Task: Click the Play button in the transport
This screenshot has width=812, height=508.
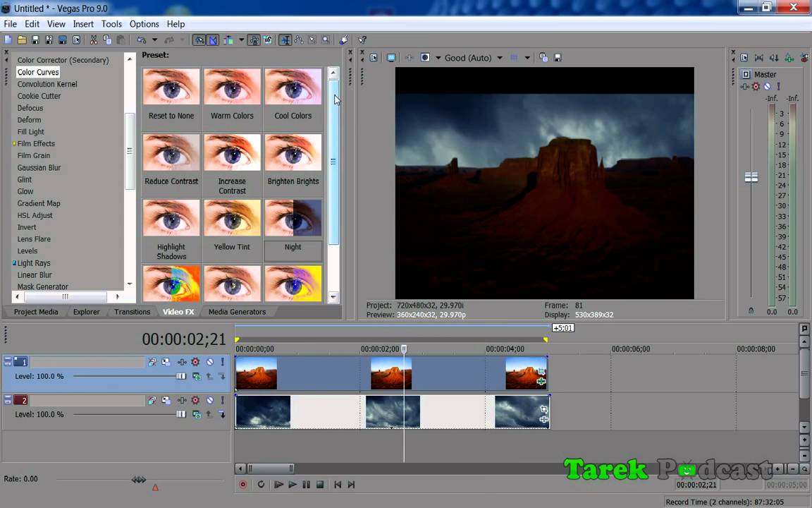Action: [292, 485]
